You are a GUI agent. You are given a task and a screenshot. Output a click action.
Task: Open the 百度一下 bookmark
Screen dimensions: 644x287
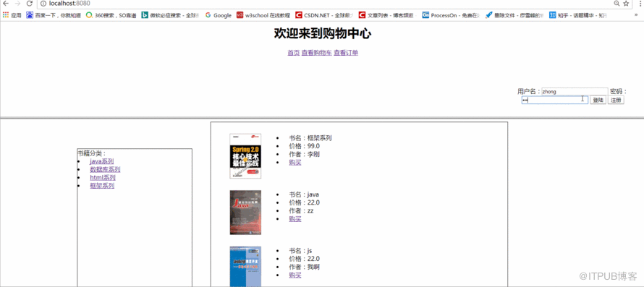coord(54,15)
